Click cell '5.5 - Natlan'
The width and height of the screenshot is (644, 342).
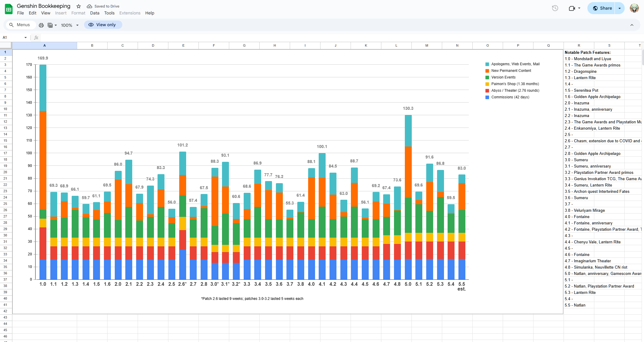pos(579,305)
